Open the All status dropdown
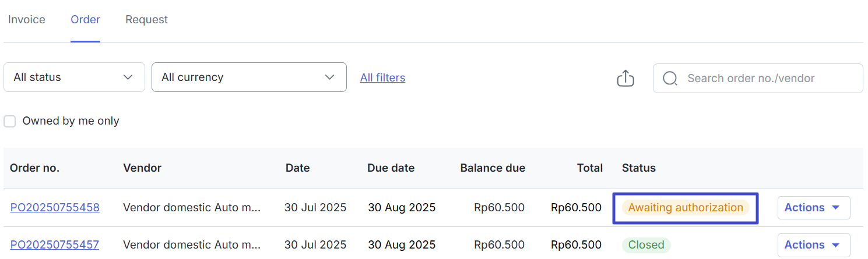This screenshot has width=868, height=259. (74, 77)
